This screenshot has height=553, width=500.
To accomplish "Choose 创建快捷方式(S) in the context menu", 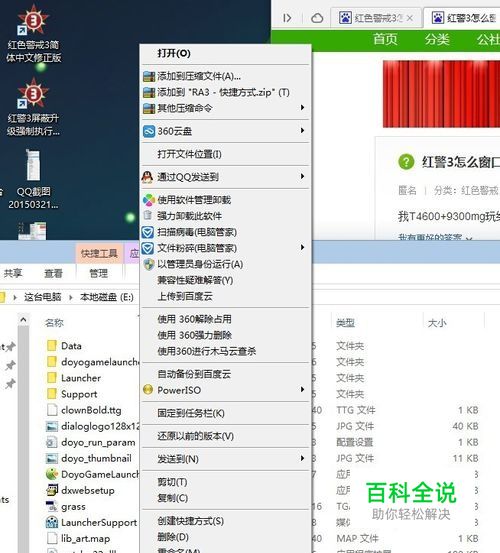I will (x=225, y=521).
